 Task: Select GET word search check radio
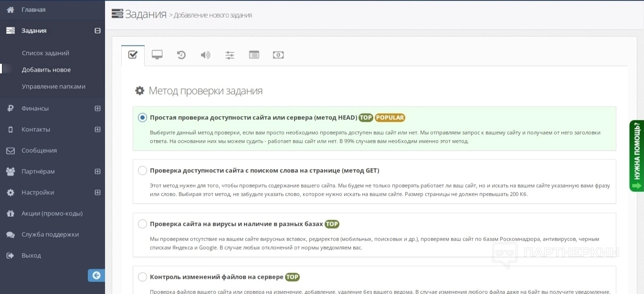pyautogui.click(x=142, y=170)
